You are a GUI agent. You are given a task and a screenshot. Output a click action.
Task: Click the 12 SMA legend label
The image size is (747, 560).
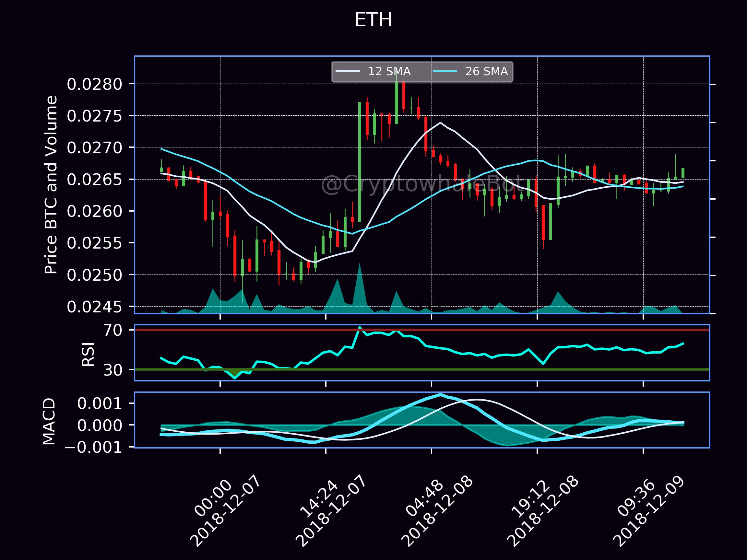coord(389,71)
